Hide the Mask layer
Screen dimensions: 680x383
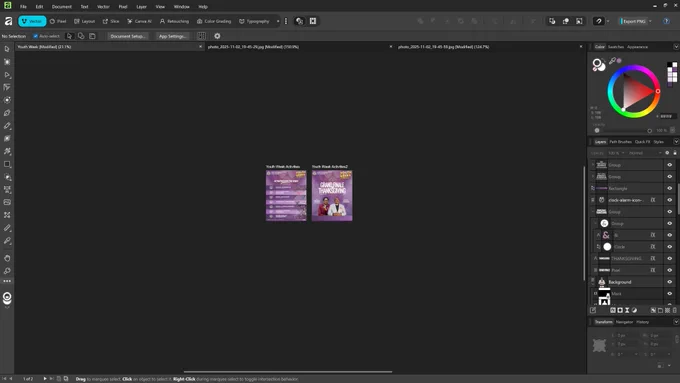(670, 294)
